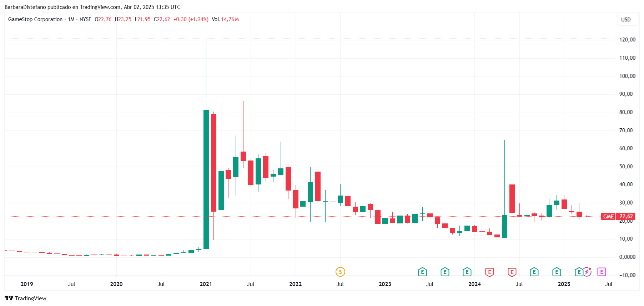The width and height of the screenshot is (644, 306).
Task: Click the 1M interval label in the header
Action: 71,19
